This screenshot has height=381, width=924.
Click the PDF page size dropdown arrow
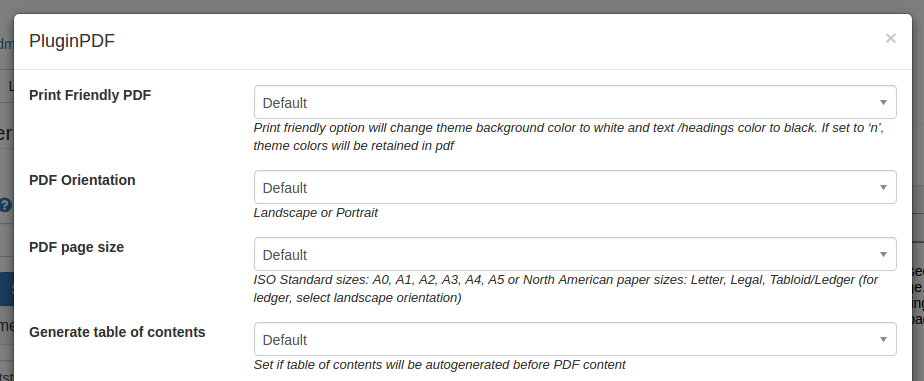pyautogui.click(x=883, y=254)
